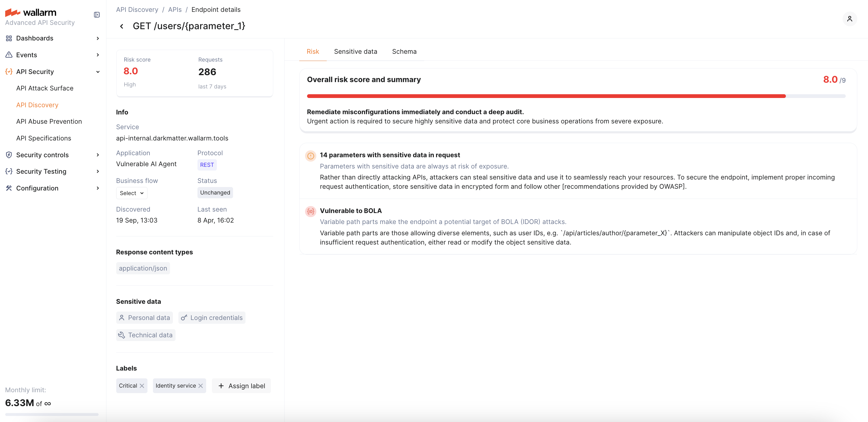Click the Configuration wrench icon
868x422 pixels.
pos(9,188)
